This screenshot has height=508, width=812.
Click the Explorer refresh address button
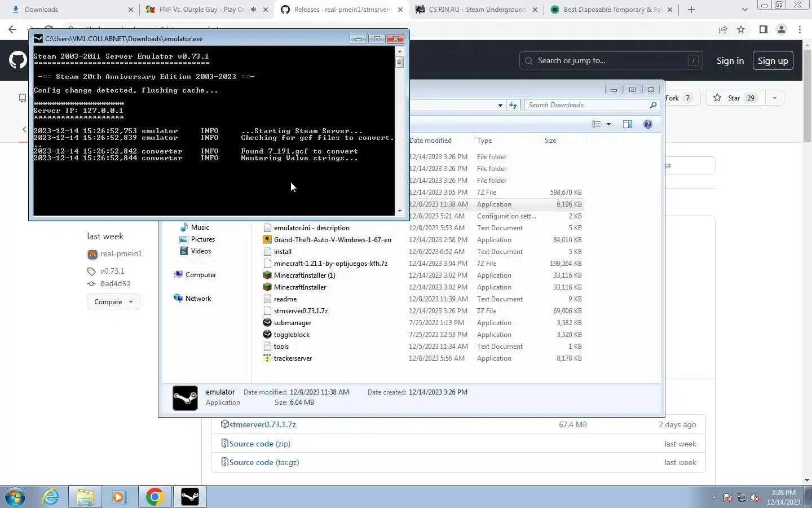point(513,105)
